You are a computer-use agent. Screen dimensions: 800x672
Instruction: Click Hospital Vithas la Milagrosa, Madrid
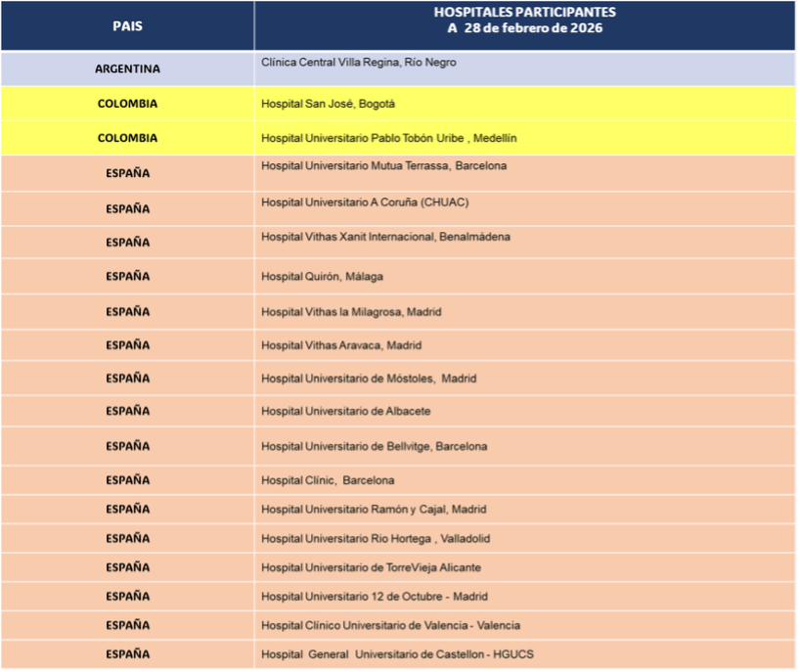coord(351,312)
